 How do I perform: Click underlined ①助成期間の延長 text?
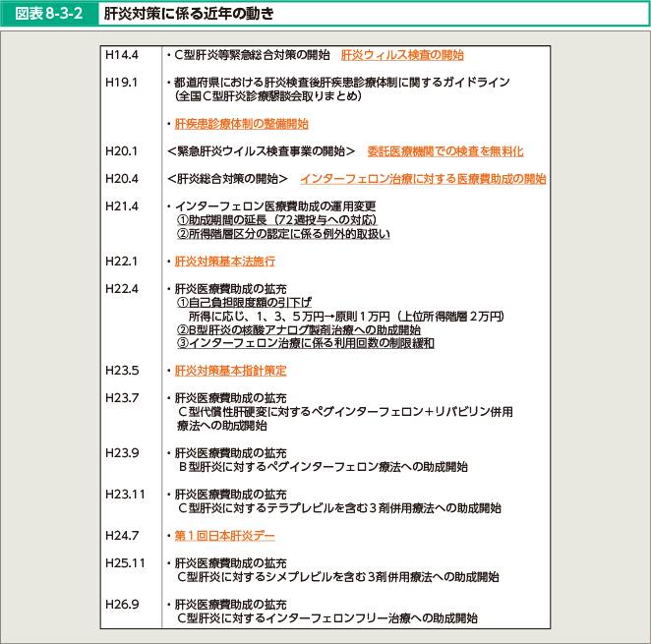pos(276,220)
